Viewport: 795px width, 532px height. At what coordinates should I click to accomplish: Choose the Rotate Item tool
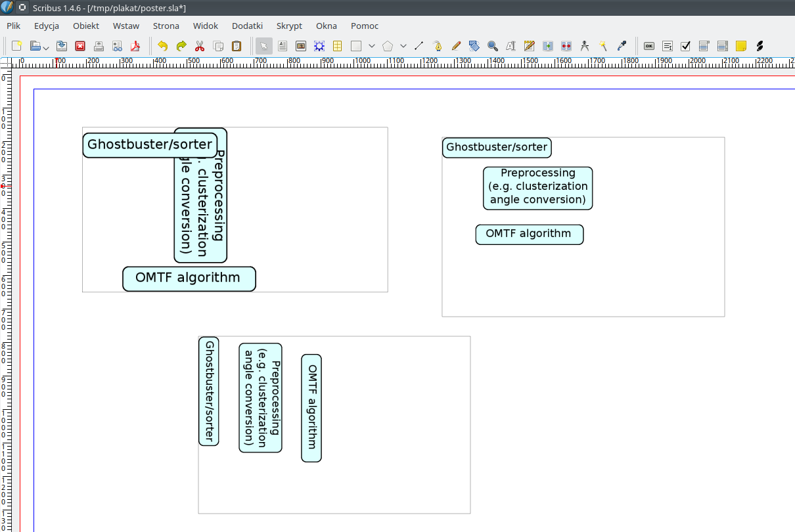(474, 46)
